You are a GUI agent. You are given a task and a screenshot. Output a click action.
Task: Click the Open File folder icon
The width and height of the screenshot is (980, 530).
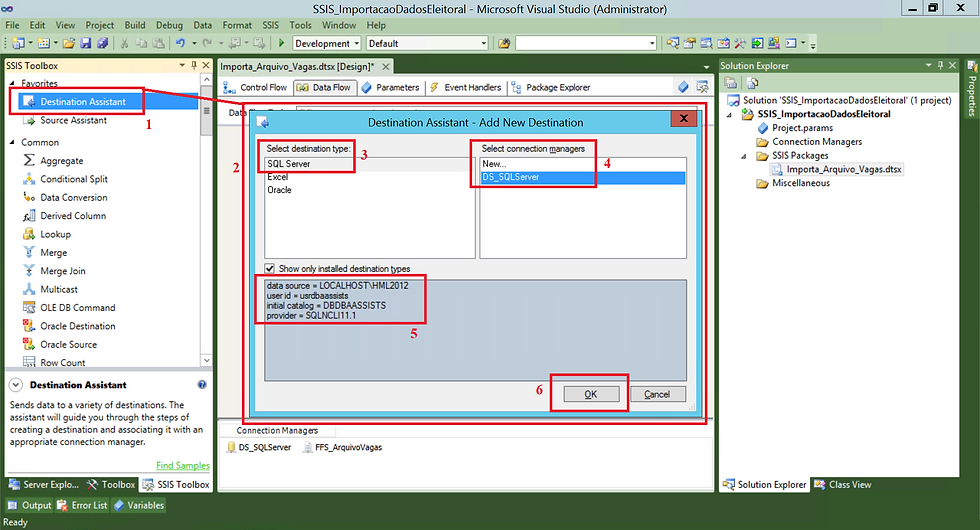pyautogui.click(x=69, y=43)
